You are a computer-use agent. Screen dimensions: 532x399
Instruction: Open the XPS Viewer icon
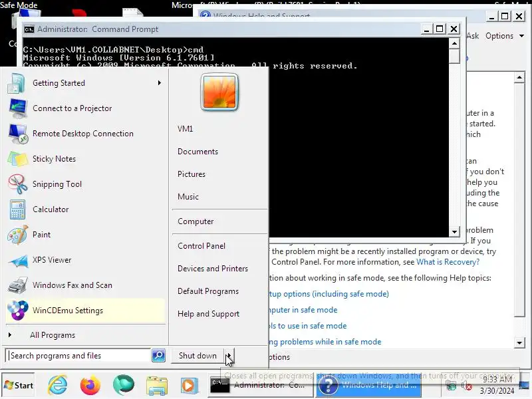click(x=18, y=260)
